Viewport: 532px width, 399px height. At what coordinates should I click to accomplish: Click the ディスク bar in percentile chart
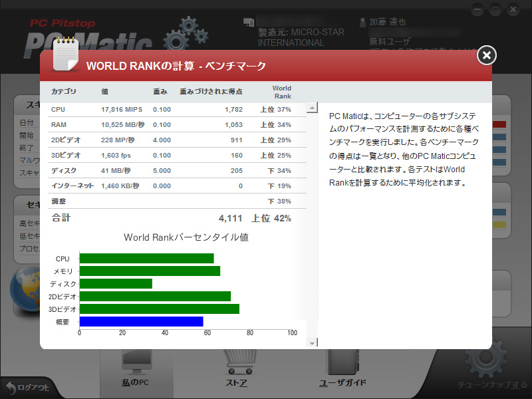click(x=116, y=284)
